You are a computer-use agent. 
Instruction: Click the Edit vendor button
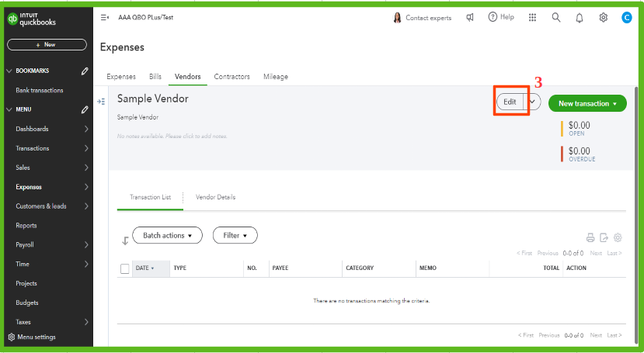510,102
